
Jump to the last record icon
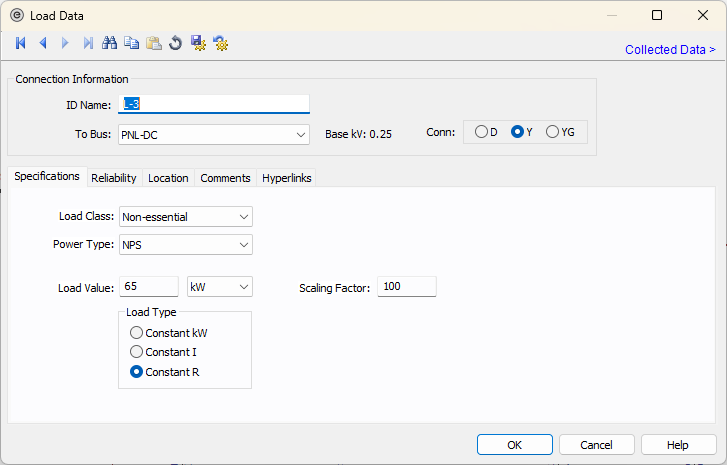pyautogui.click(x=88, y=43)
